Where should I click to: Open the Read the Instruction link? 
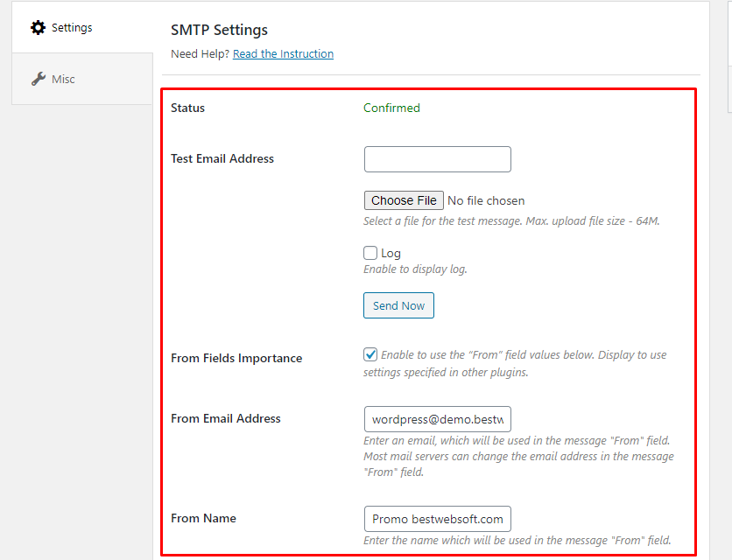283,53
